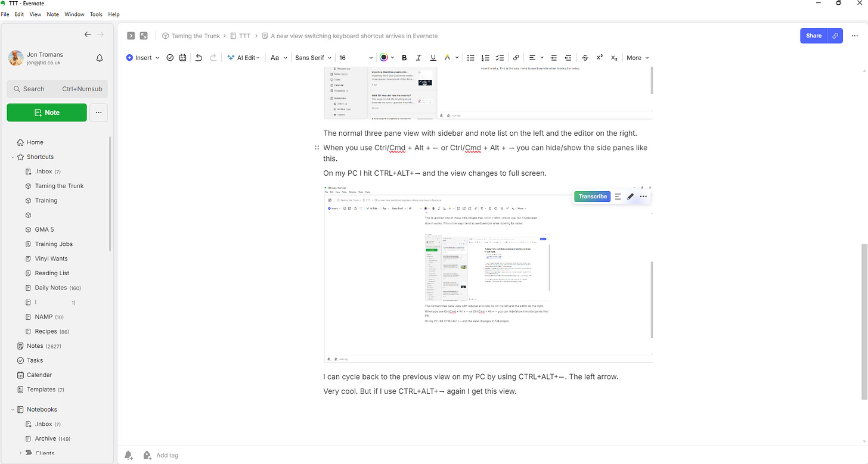The height and width of the screenshot is (464, 868).
Task: Open notifications bell next to Jon Tromans
Action: [100, 58]
